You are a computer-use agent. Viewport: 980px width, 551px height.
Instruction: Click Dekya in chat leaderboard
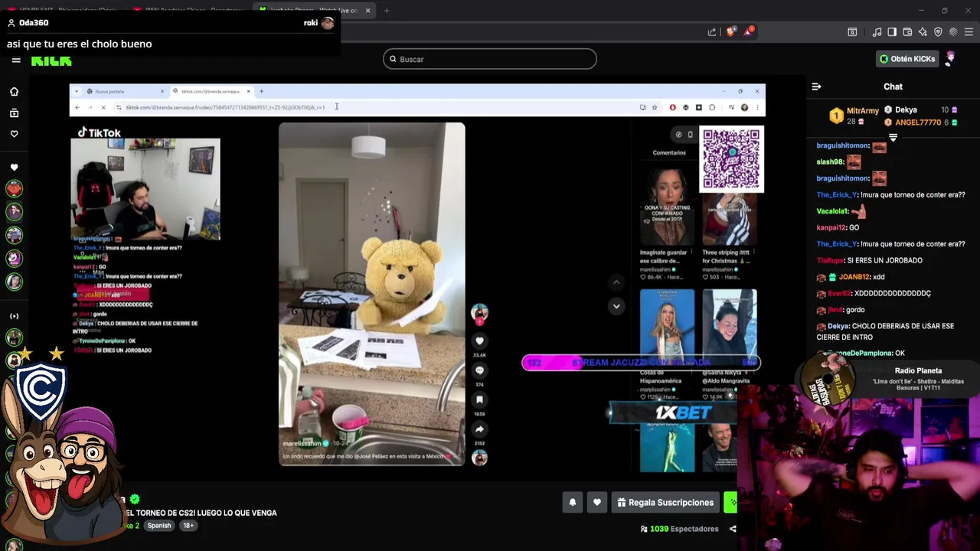[x=906, y=110]
